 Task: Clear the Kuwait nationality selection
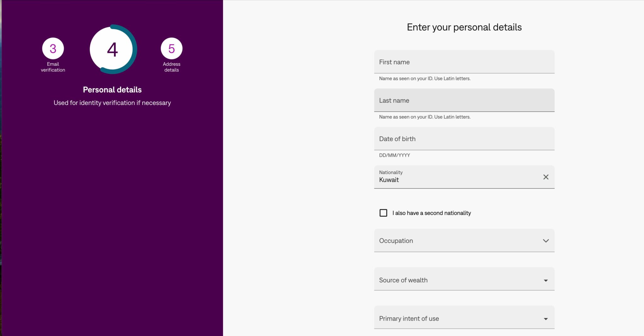tap(546, 177)
